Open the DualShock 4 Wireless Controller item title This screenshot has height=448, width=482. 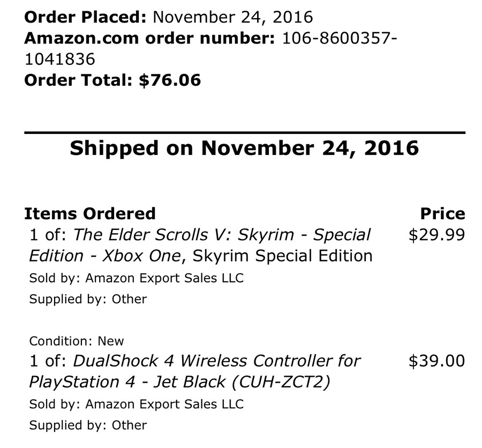point(217,361)
